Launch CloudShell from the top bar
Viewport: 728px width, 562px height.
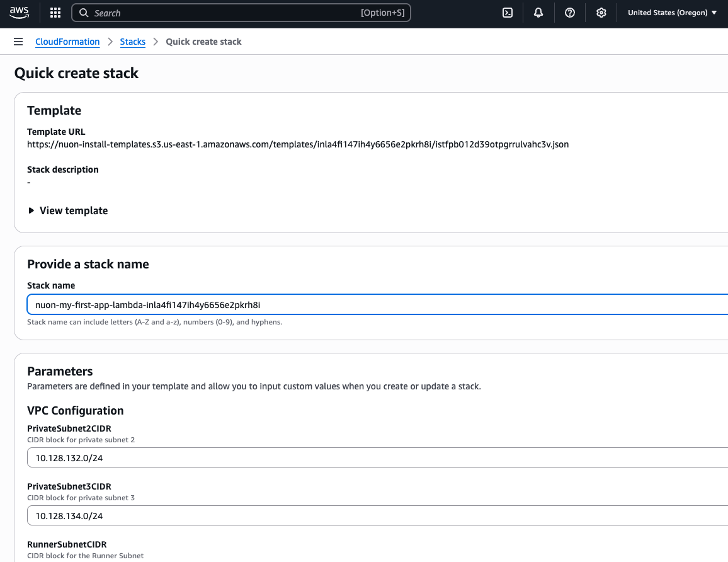pyautogui.click(x=508, y=13)
